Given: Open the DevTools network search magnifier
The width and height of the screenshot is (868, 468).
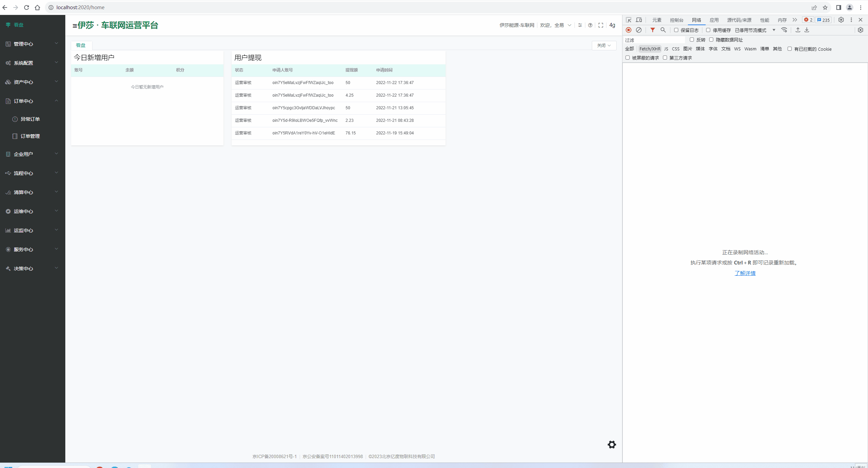Looking at the screenshot, I should (663, 30).
